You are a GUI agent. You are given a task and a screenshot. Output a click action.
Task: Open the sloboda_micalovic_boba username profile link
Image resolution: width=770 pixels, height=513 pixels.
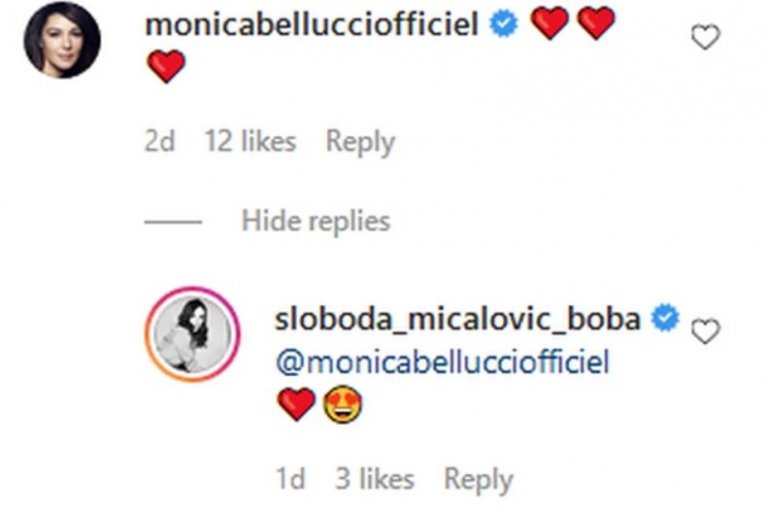pos(456,319)
